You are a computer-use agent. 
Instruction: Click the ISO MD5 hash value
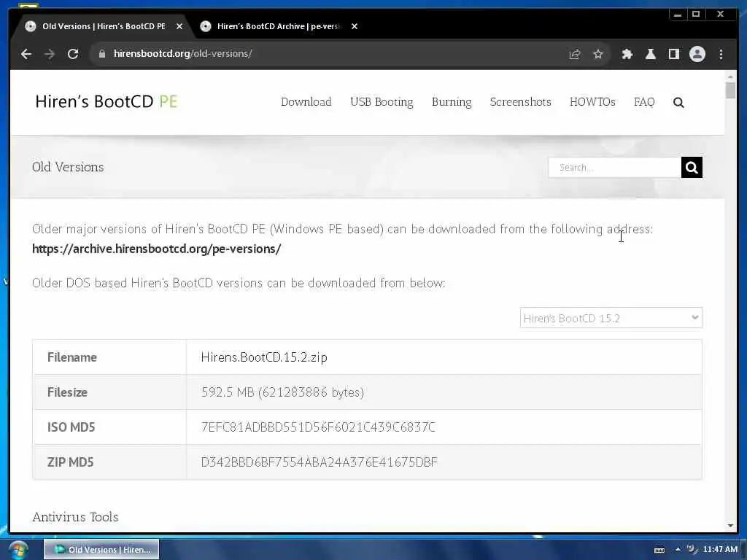coord(318,427)
